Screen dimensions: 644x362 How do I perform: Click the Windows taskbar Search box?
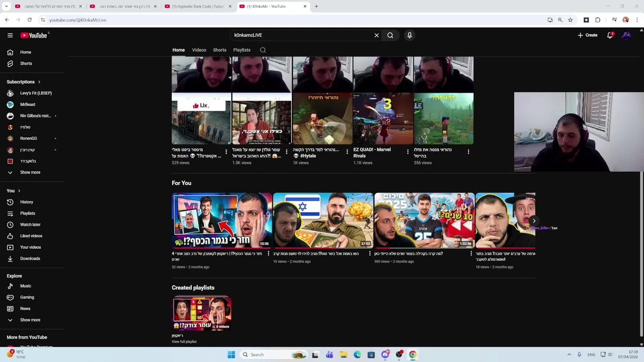coord(274,354)
